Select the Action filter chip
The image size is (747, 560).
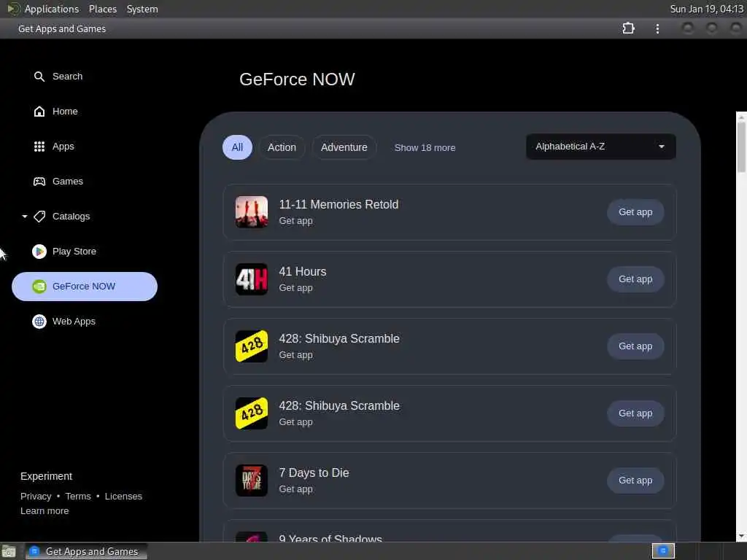[282, 147]
